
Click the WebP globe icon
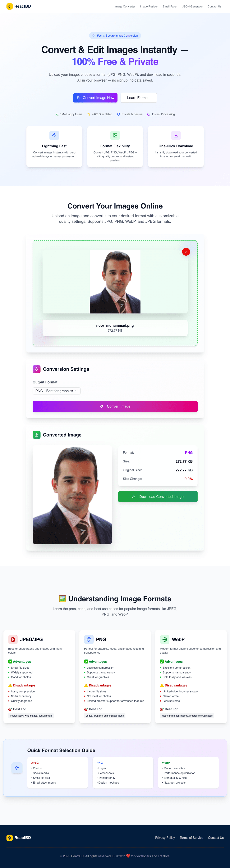165,640
